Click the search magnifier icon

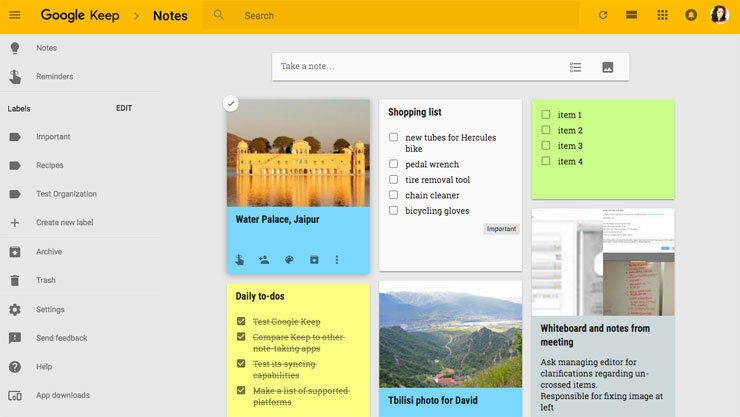pos(219,15)
